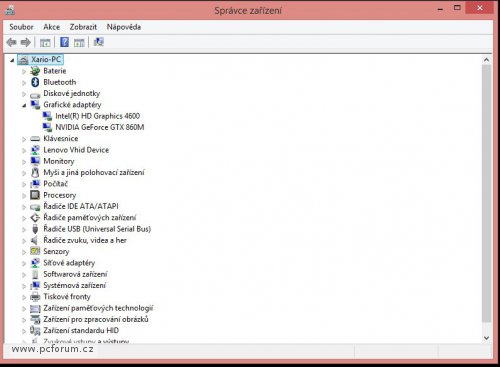500x367 pixels.
Task: Expand the Lenovo Vhid Device branch
Action: pyautogui.click(x=24, y=150)
